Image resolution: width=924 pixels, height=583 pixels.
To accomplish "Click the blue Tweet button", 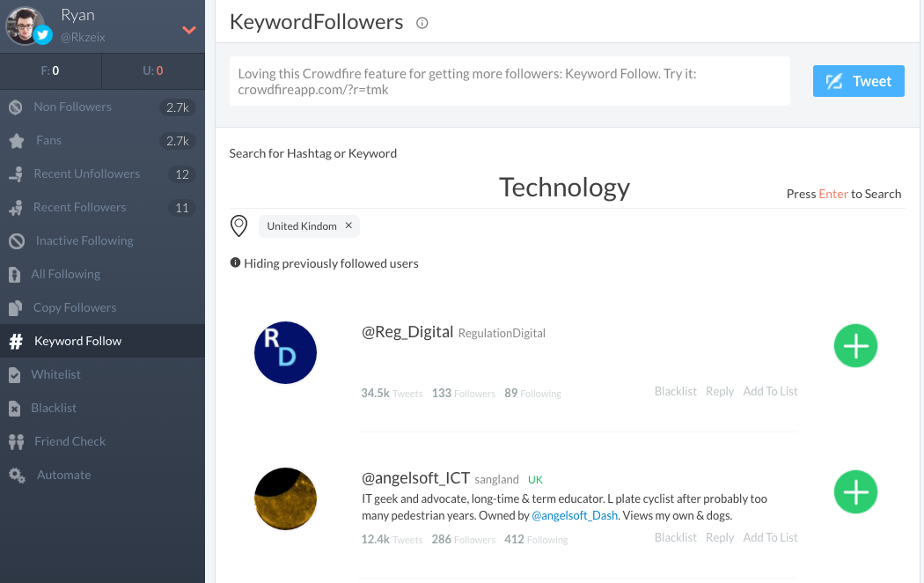I will click(x=859, y=81).
